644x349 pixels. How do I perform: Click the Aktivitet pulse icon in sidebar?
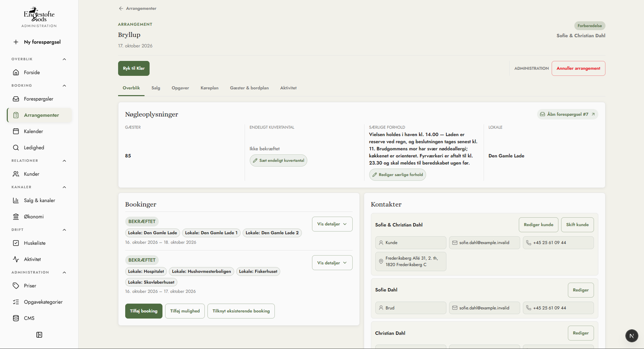click(x=16, y=259)
